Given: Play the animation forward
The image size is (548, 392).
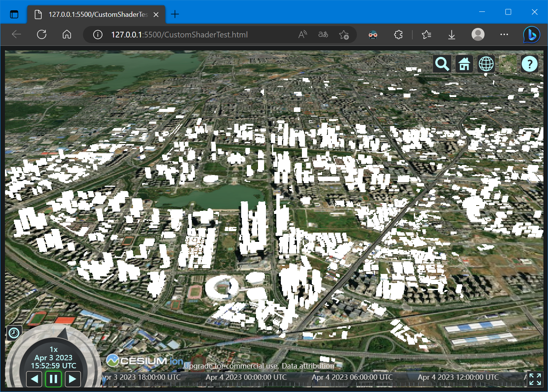Looking at the screenshot, I should (73, 379).
